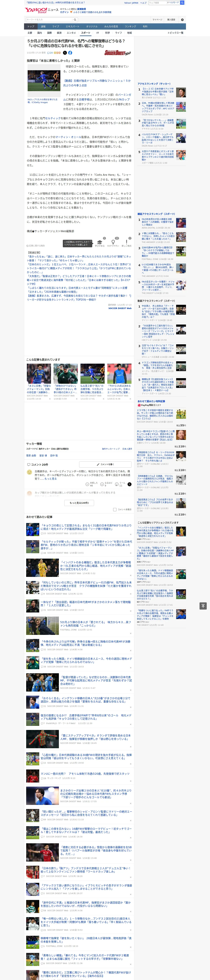The height and width of the screenshot is (980, 210).
Task: Open Yahoo! JAPAN top text link
Action: (x=131, y=3)
